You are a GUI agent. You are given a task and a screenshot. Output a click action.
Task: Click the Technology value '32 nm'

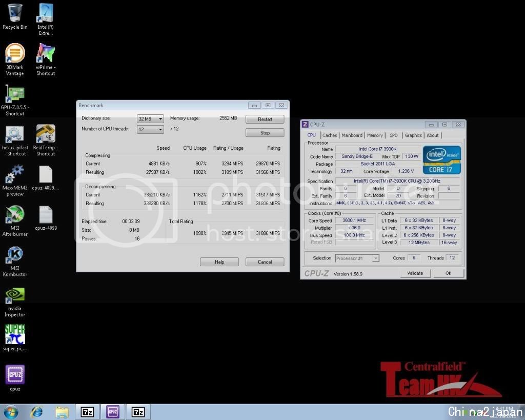347,171
